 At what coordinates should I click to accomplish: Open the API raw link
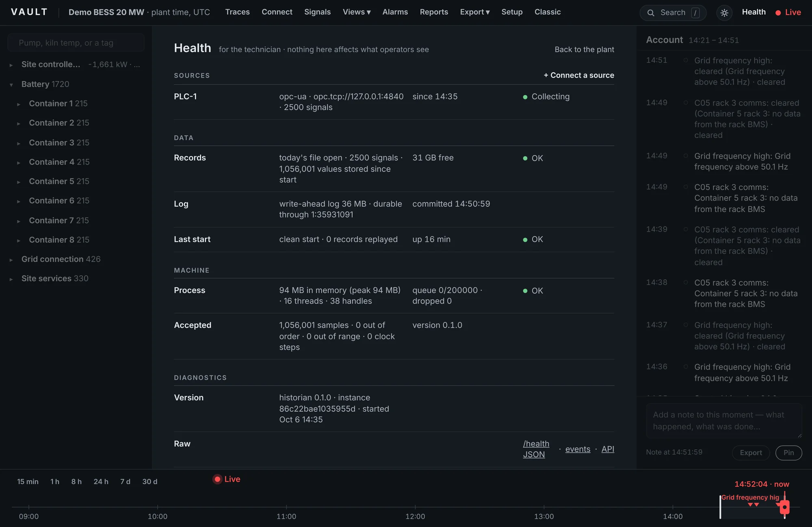point(607,449)
